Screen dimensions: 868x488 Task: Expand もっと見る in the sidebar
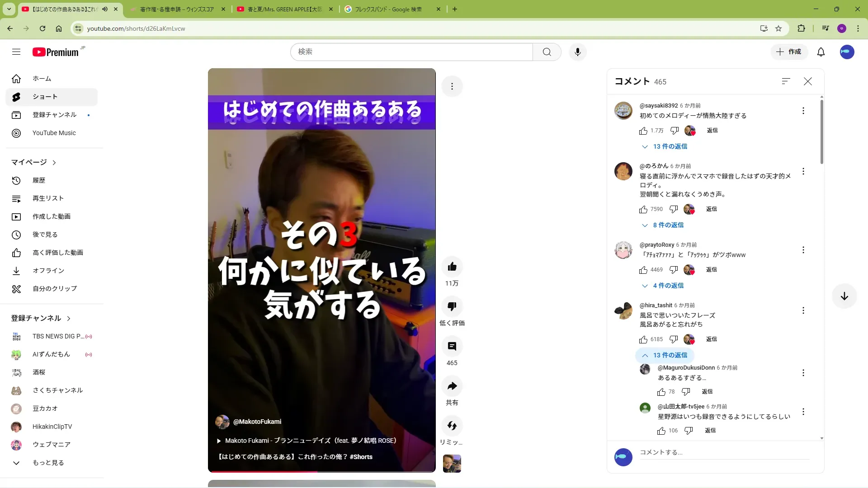pyautogui.click(x=48, y=463)
